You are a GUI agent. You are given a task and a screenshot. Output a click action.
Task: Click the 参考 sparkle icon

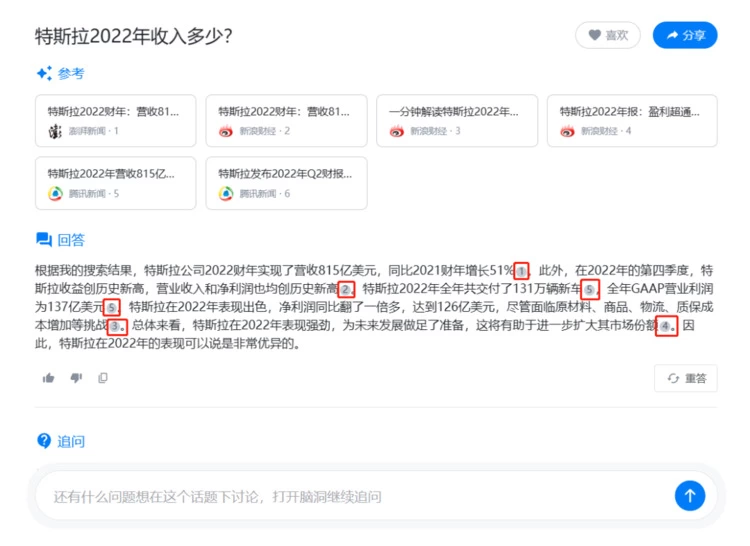coord(44,73)
